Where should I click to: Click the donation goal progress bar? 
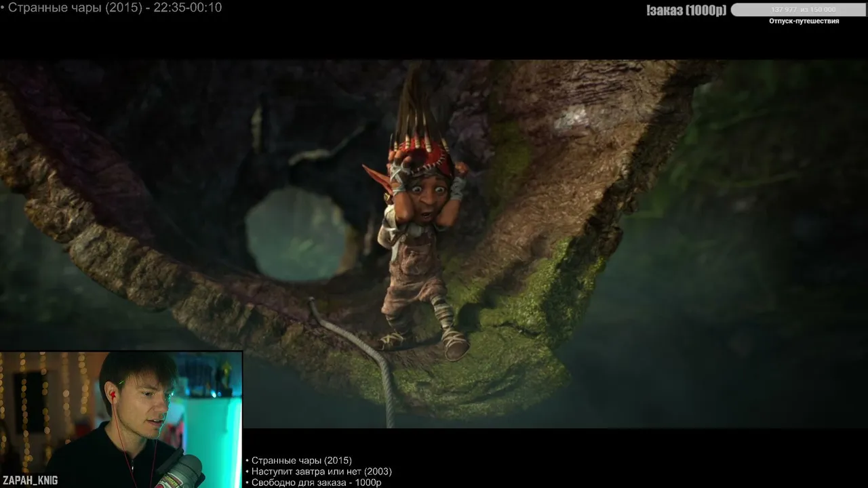click(799, 9)
